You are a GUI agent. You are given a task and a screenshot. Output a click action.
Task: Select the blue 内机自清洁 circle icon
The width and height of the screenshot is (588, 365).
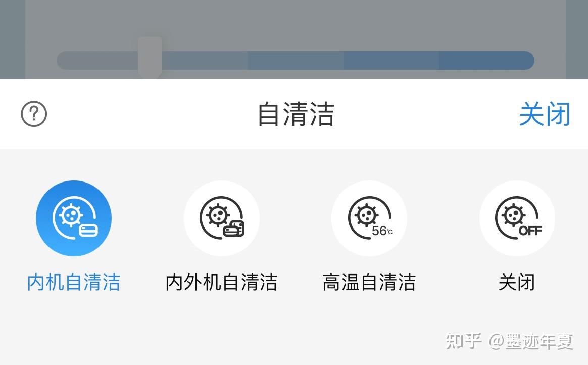pos(74,218)
